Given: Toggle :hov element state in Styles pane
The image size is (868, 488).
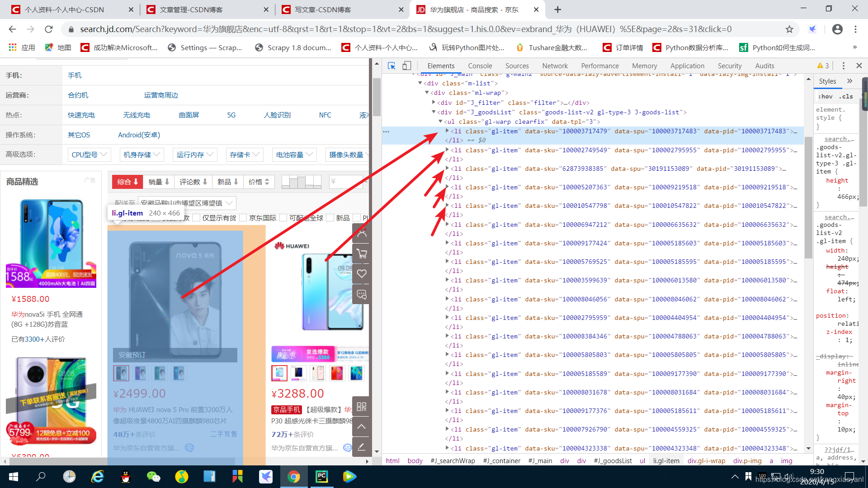Looking at the screenshot, I should click(826, 96).
